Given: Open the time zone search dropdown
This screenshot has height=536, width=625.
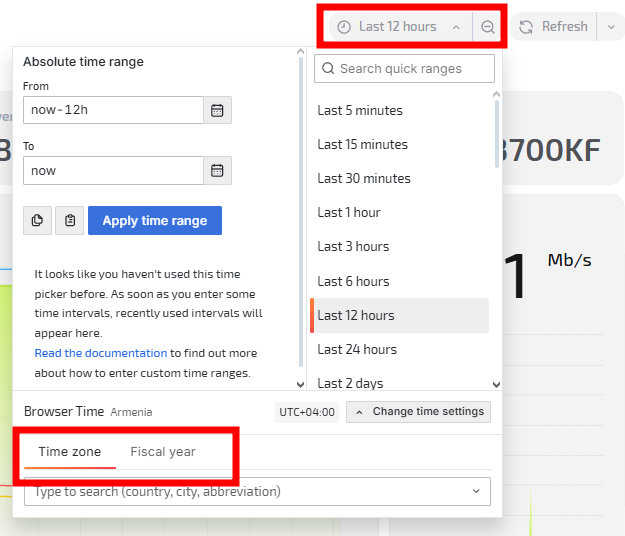Looking at the screenshot, I should pos(257,491).
